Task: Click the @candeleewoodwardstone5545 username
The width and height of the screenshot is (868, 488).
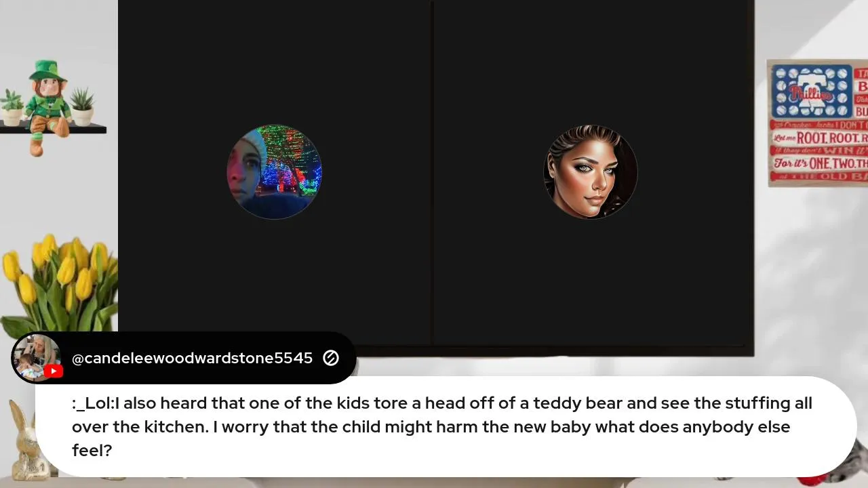Action: (192, 358)
